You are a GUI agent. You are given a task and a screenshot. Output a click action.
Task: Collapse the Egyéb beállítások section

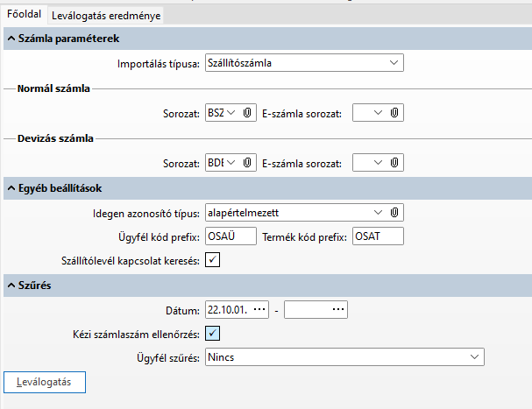pos(11,188)
